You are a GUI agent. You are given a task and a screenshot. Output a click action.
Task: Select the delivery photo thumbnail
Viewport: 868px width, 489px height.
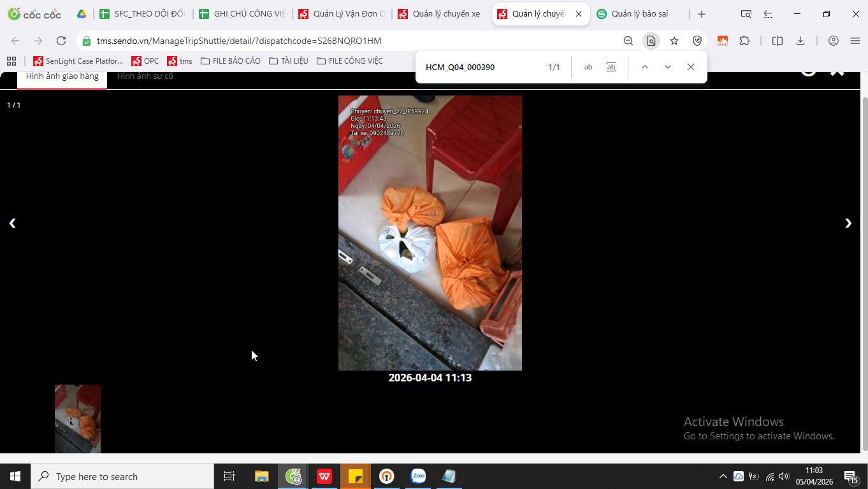(x=78, y=419)
